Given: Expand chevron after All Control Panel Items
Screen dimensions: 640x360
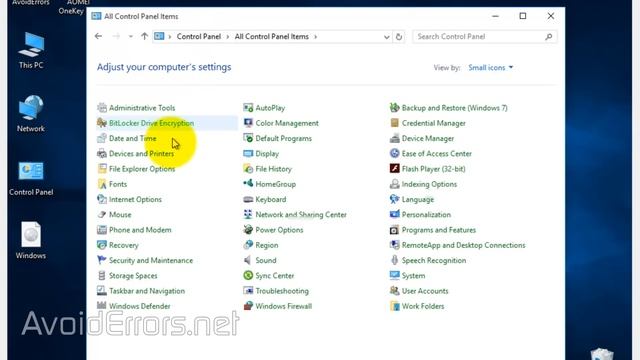Looking at the screenshot, I should (316, 36).
